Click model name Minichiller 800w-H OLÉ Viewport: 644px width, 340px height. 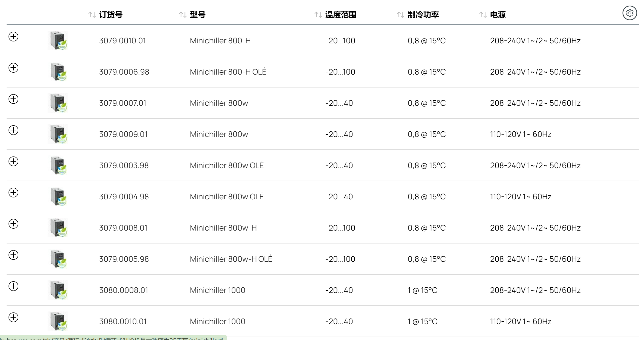(231, 259)
